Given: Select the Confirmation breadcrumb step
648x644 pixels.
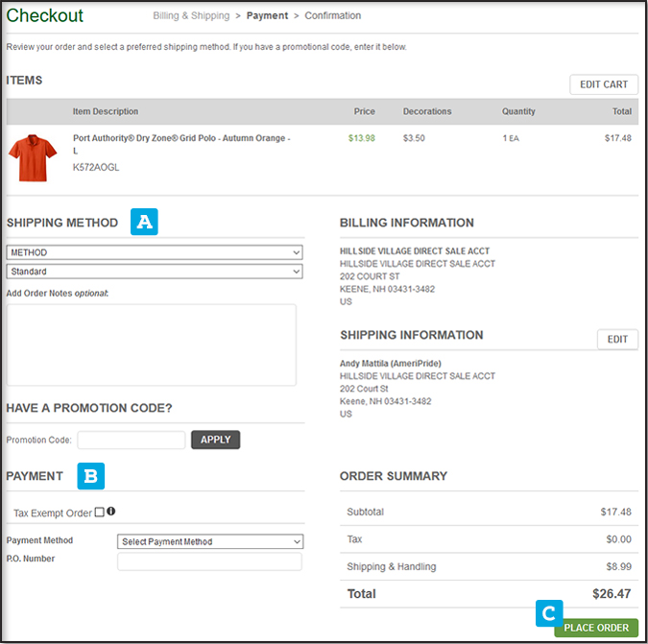Looking at the screenshot, I should coord(333,16).
